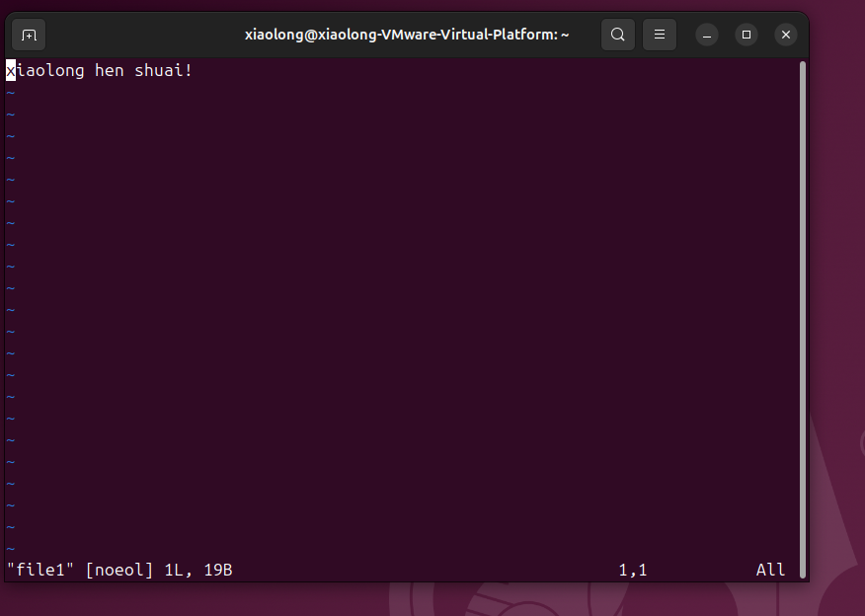Image resolution: width=865 pixels, height=616 pixels.
Task: Open the terminal search
Action: (618, 35)
